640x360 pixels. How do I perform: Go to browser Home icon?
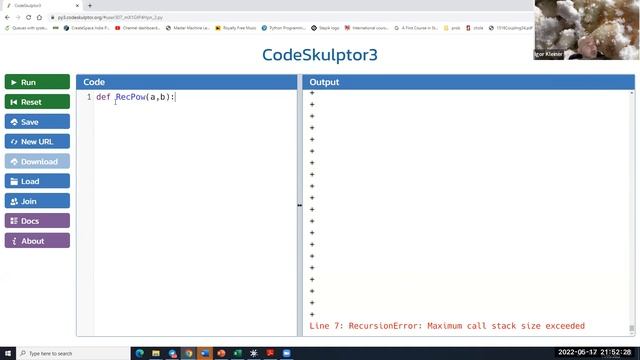click(39, 18)
